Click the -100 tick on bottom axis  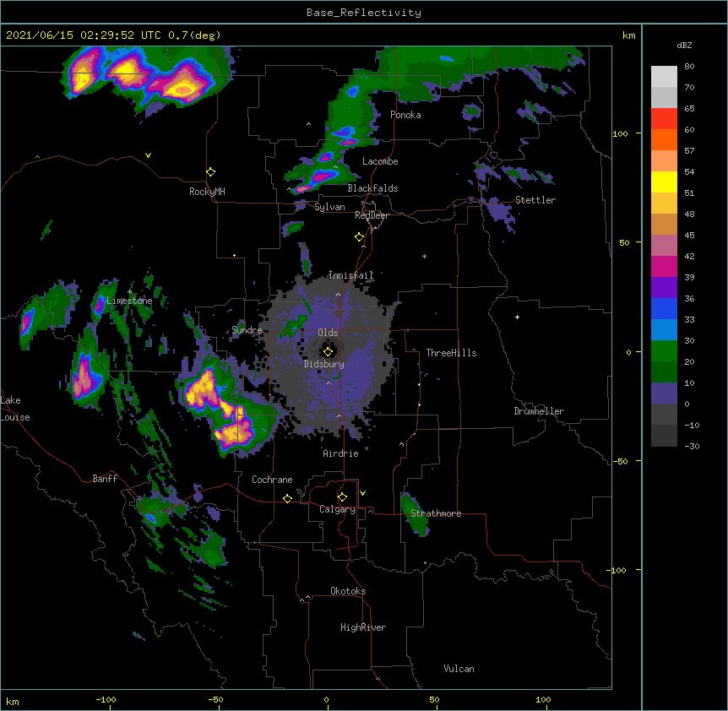click(x=106, y=699)
